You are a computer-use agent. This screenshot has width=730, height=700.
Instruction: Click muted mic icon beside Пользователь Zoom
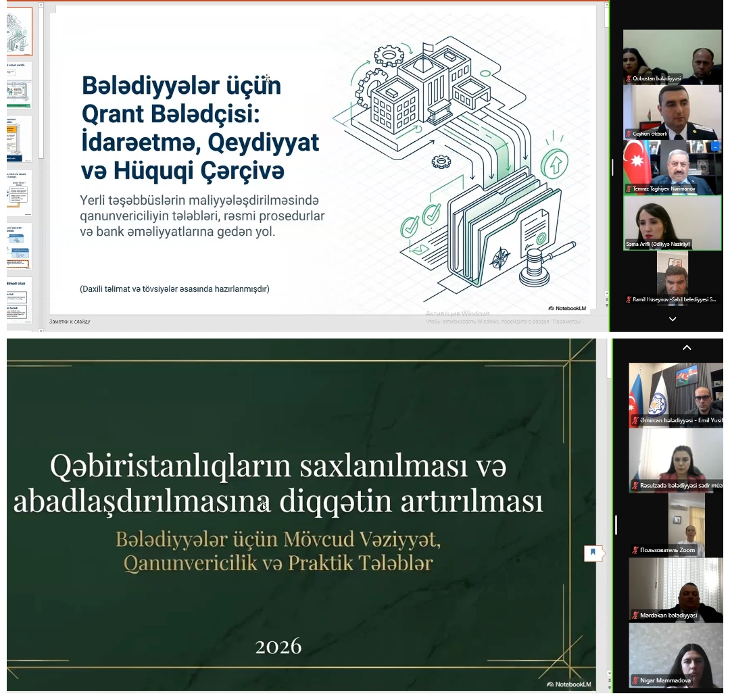tap(635, 551)
